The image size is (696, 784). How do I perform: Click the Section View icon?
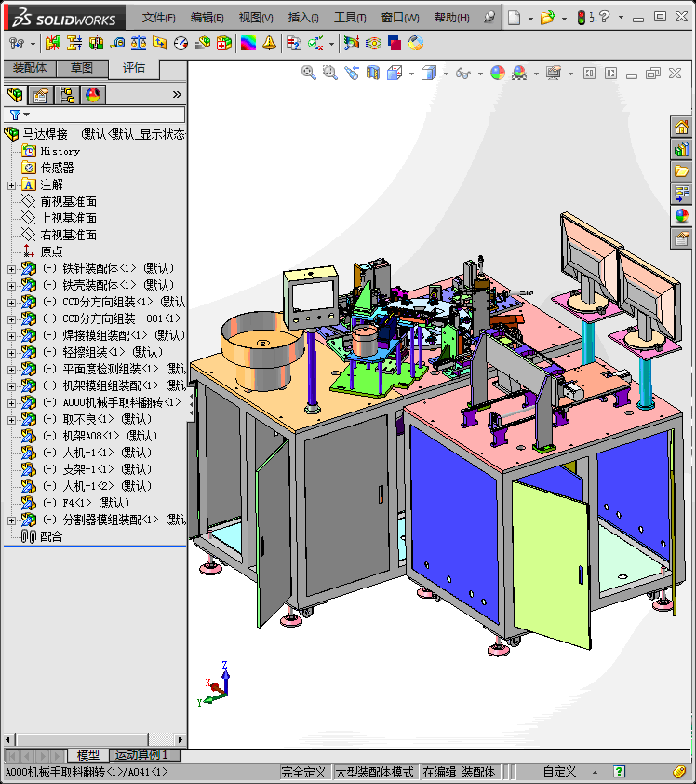373,73
